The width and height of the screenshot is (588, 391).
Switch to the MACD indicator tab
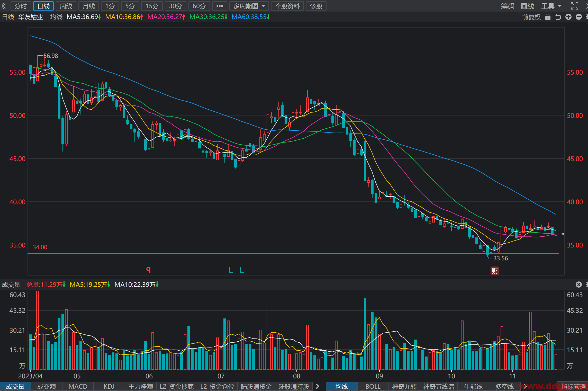coord(78,386)
